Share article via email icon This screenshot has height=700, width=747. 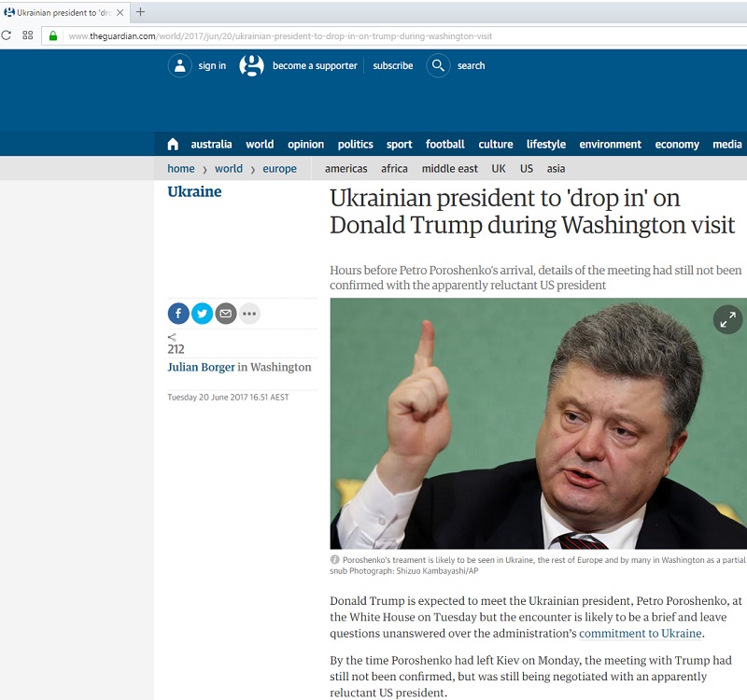click(226, 314)
